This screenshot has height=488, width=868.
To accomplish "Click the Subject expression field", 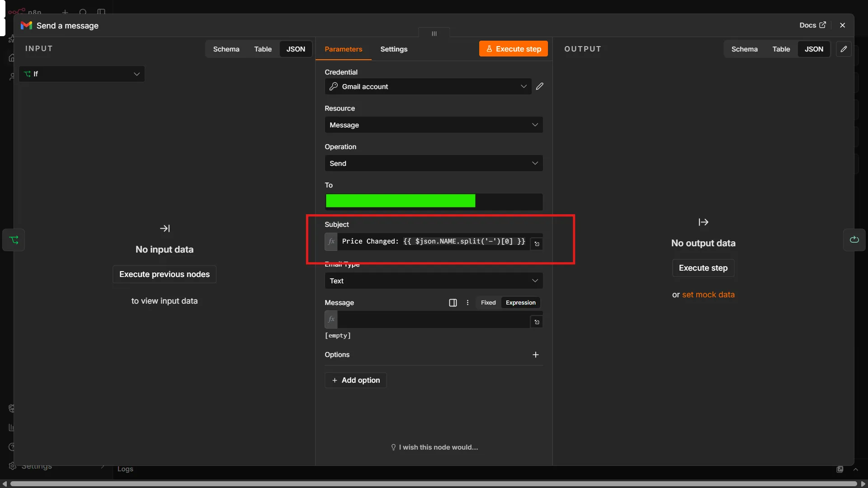I will pyautogui.click(x=434, y=241).
